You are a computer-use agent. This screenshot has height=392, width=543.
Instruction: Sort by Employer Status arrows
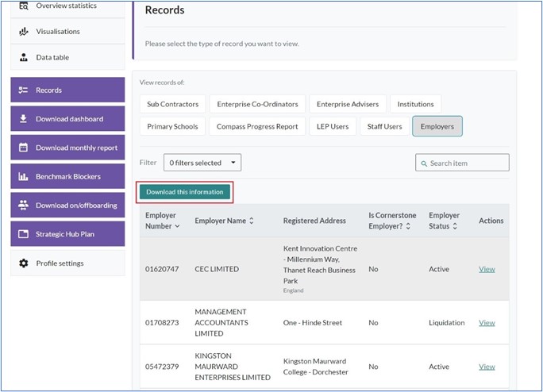[455, 226]
